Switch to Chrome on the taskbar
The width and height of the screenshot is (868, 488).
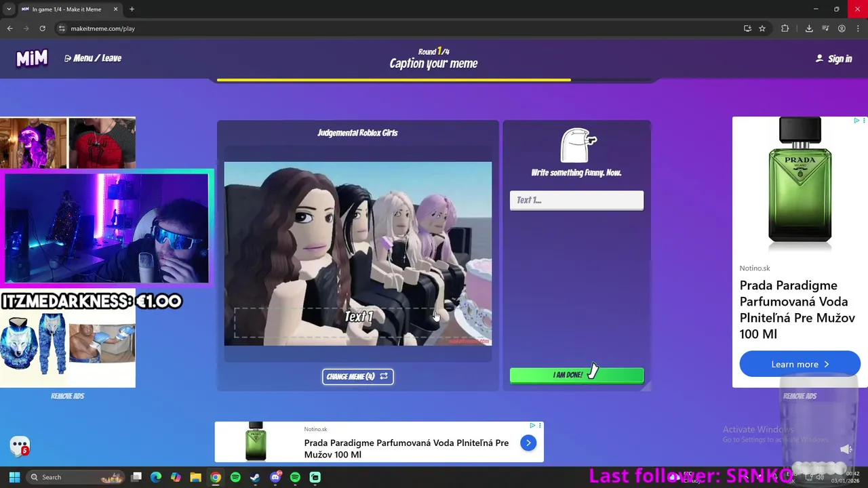click(x=215, y=477)
